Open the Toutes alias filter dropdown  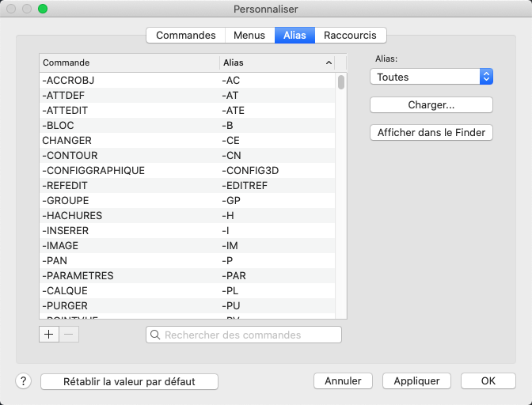(431, 77)
